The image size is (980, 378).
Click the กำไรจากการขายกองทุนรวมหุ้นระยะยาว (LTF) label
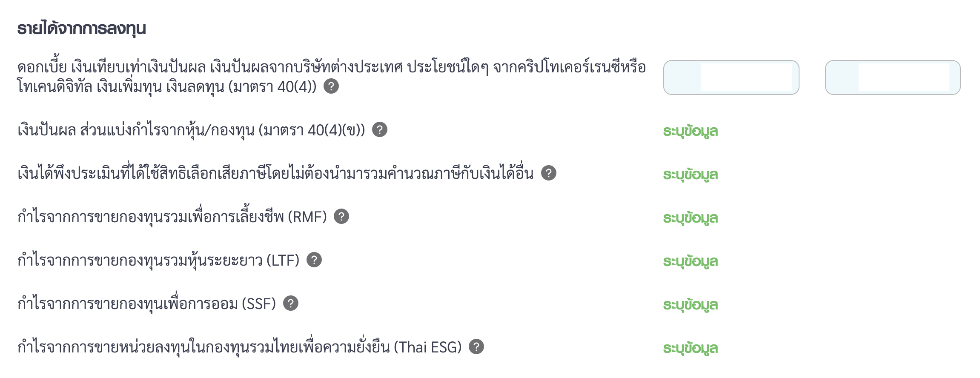[158, 260]
